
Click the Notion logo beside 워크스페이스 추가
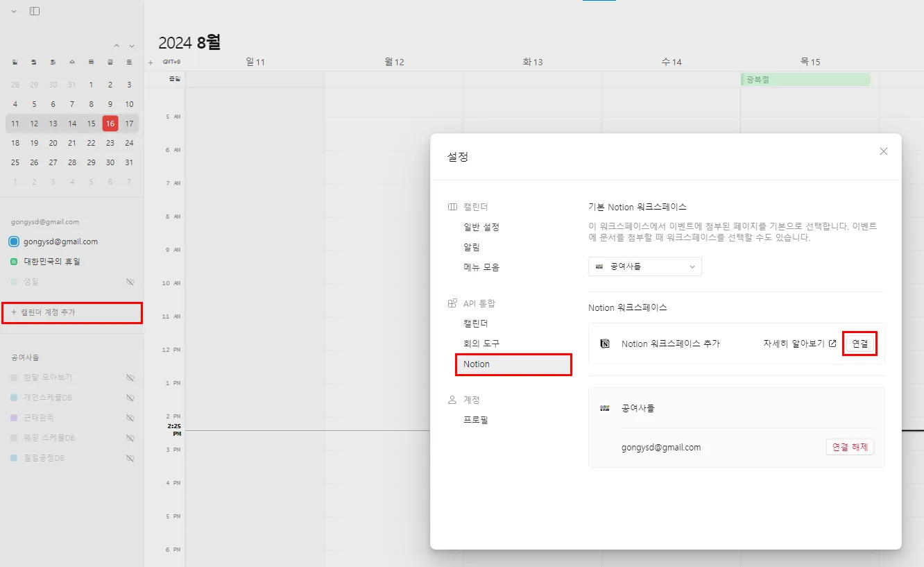point(603,344)
